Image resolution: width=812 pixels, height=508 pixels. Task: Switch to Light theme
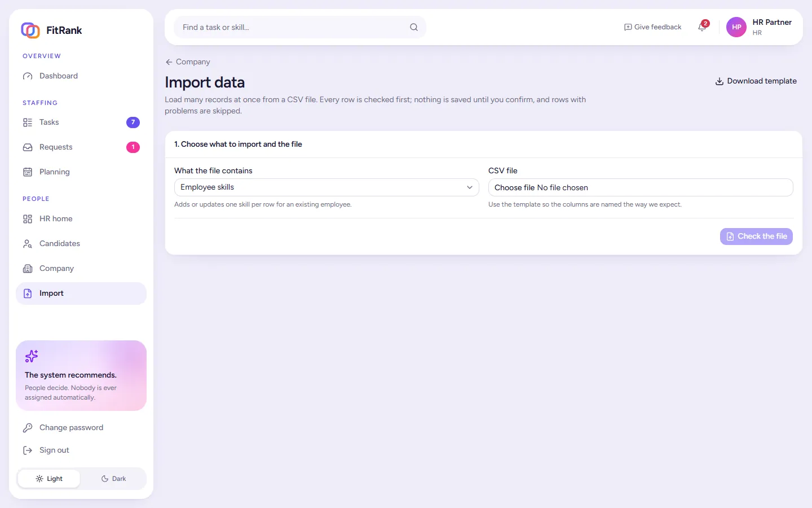pos(49,479)
